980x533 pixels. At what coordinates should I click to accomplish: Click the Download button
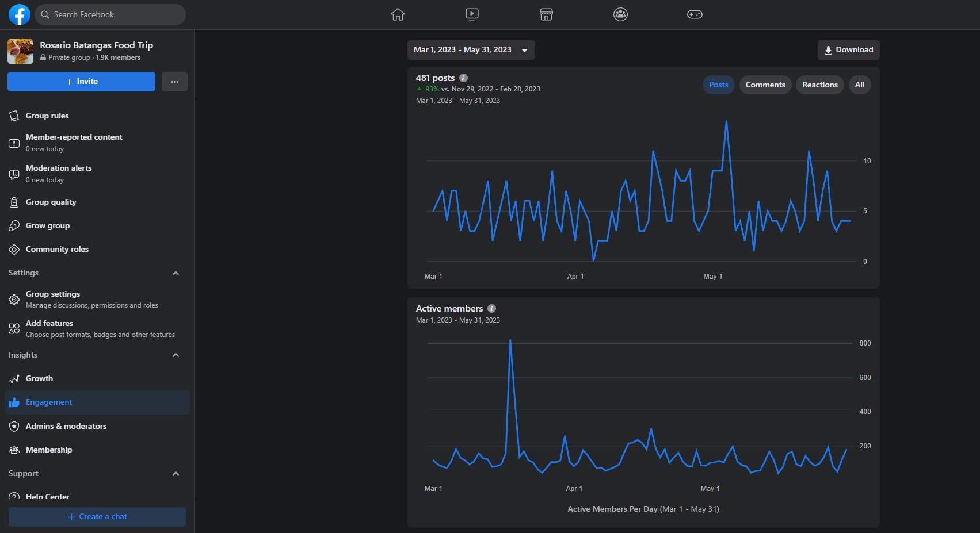848,50
